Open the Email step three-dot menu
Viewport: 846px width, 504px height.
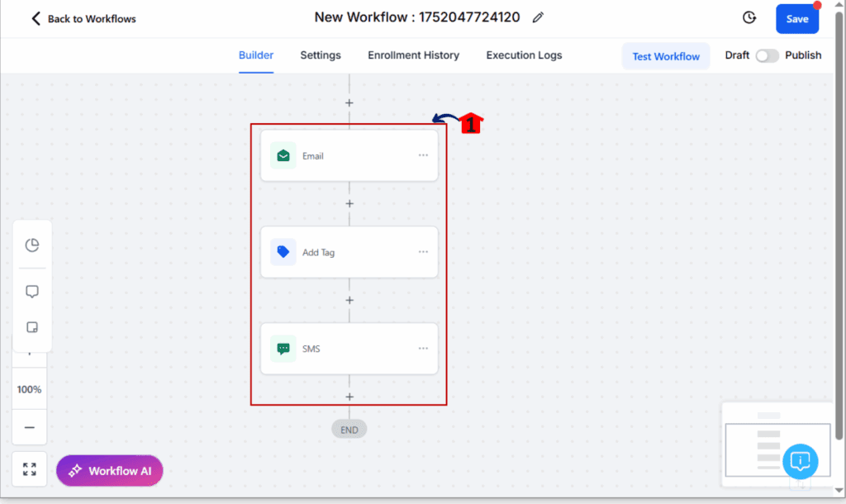pyautogui.click(x=423, y=155)
